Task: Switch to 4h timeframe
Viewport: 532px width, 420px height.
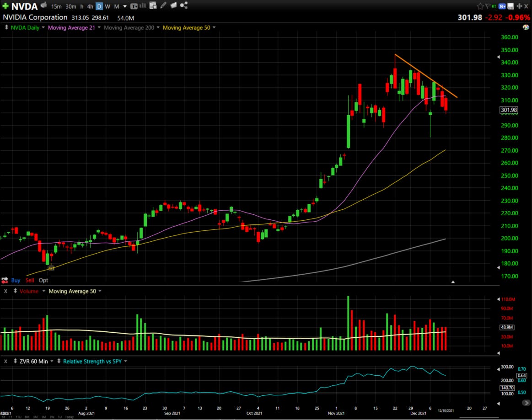Action: 90,6
